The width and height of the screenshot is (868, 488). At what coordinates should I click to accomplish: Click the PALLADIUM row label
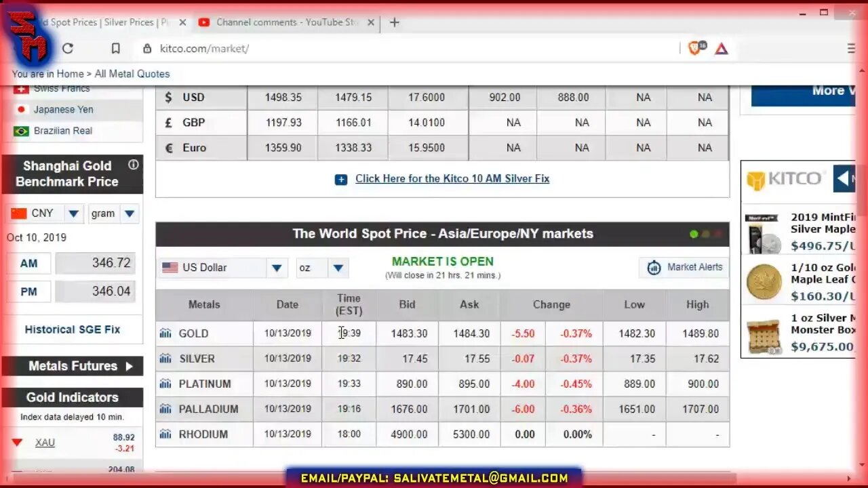click(x=208, y=409)
